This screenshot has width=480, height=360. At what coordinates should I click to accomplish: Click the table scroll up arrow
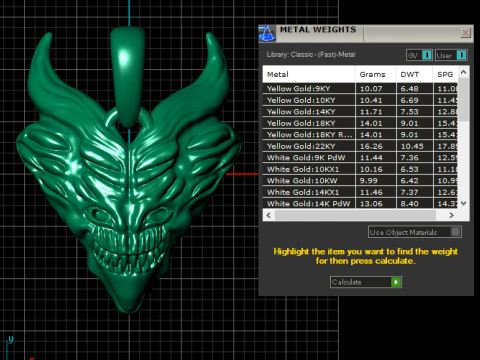click(x=464, y=72)
